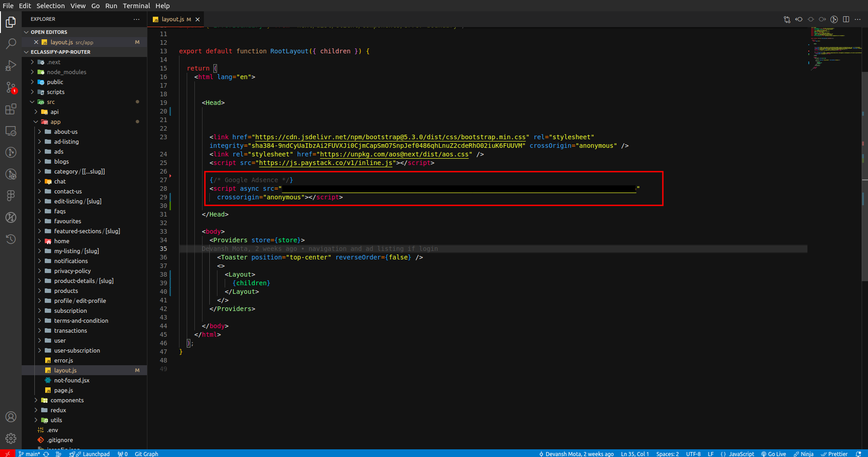Image resolution: width=868 pixels, height=457 pixels.
Task: Open Git Graph from the status bar
Action: coord(146,454)
